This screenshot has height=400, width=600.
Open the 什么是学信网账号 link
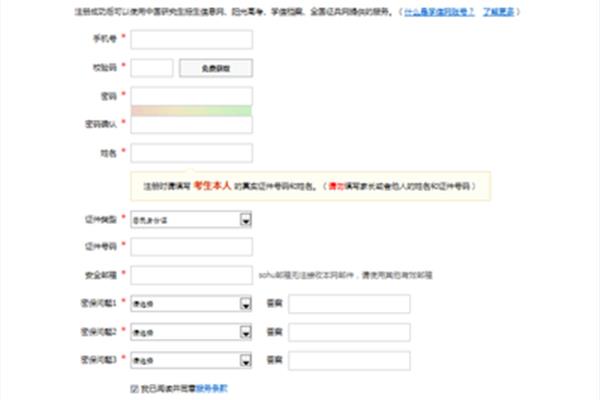(x=439, y=12)
